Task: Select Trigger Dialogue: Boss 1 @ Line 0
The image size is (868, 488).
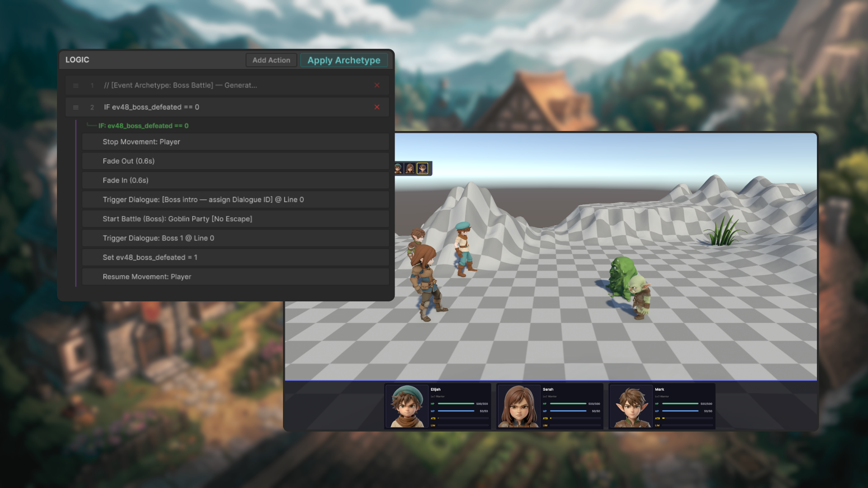Action: [x=236, y=238]
